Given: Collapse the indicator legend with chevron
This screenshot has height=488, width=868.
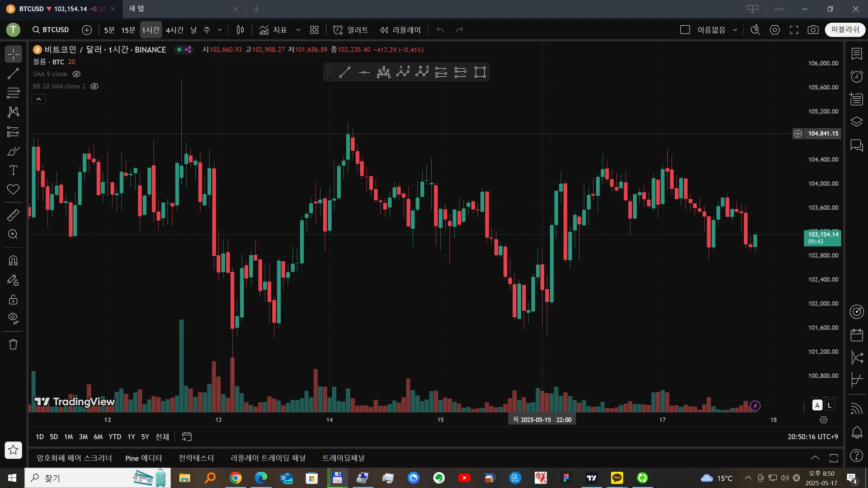Looking at the screenshot, I should 39,99.
